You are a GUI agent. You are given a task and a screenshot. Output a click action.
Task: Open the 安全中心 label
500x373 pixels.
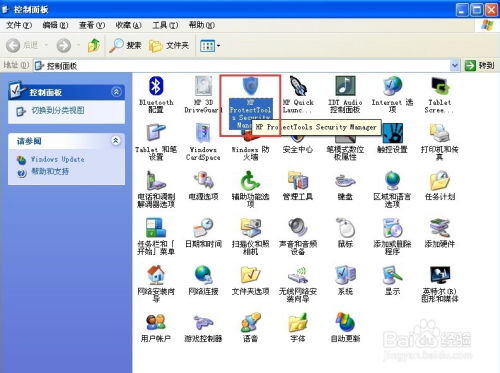point(298,150)
